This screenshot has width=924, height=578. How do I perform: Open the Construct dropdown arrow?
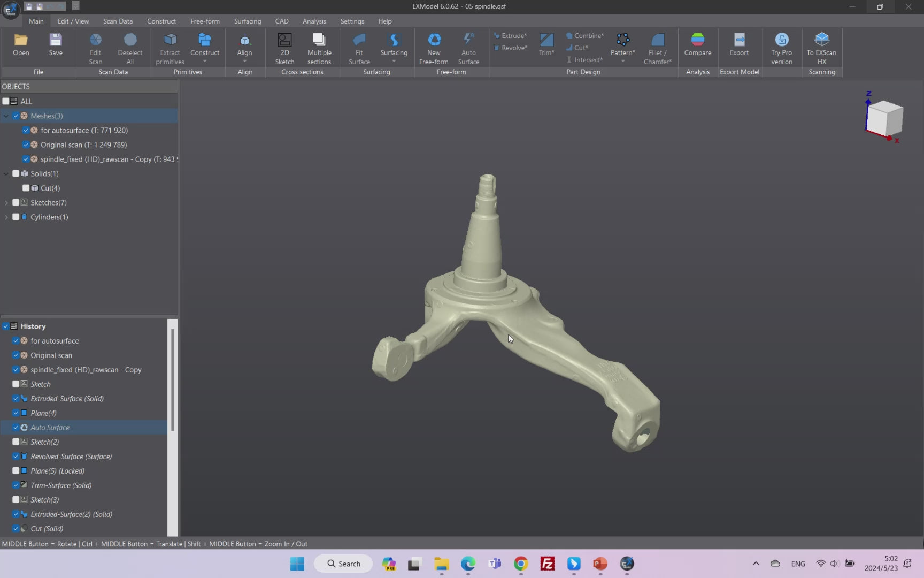click(205, 62)
